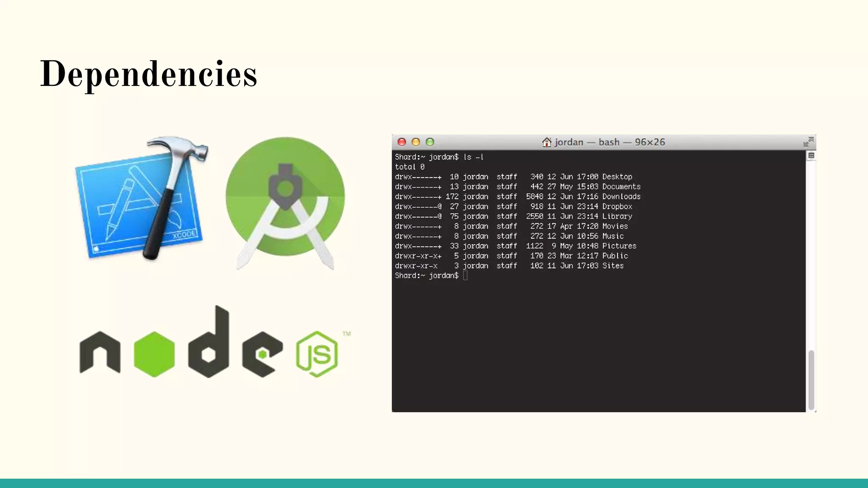Click the home icon in terminal title
The height and width of the screenshot is (488, 868).
click(x=547, y=142)
